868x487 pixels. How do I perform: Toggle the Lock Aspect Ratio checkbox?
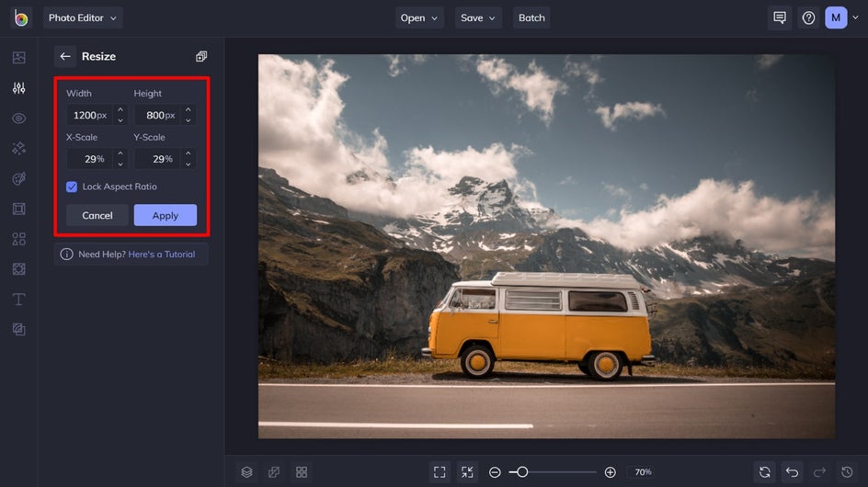point(72,187)
